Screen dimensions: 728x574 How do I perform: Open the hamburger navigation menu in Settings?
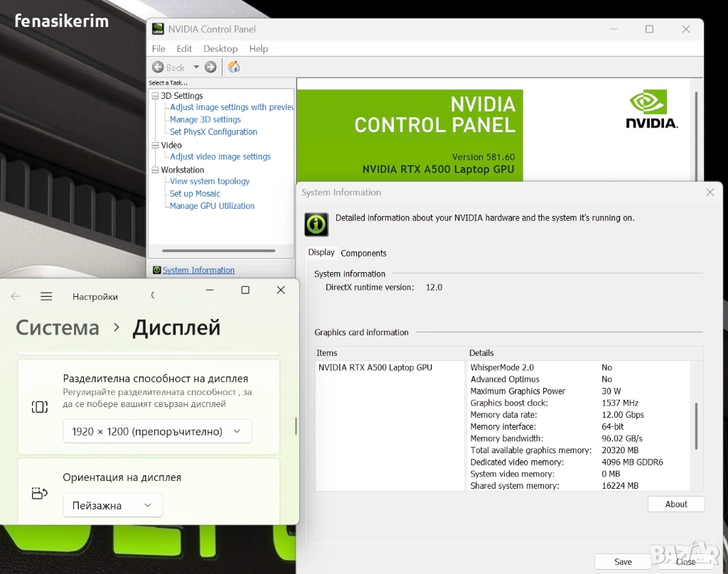(x=46, y=296)
